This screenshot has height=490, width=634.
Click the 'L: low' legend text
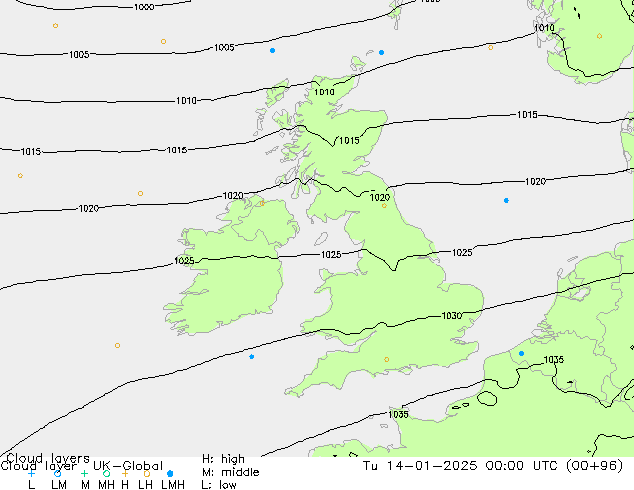click(219, 485)
